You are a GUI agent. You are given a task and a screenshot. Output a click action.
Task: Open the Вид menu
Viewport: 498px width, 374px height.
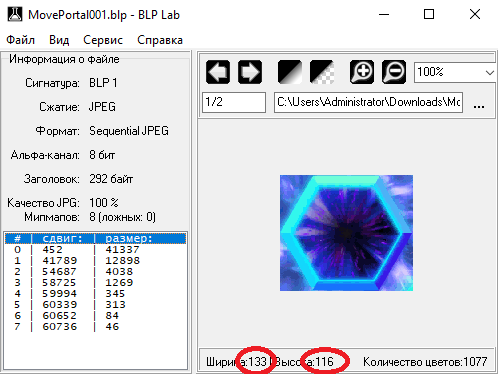click(59, 40)
